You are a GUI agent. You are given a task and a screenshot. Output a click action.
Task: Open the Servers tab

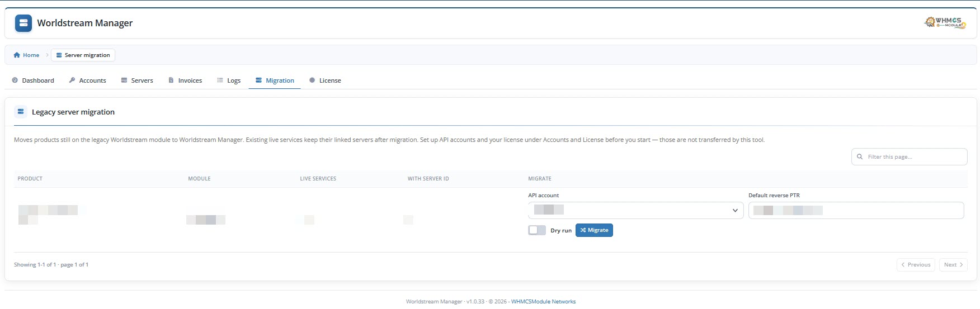tap(137, 80)
